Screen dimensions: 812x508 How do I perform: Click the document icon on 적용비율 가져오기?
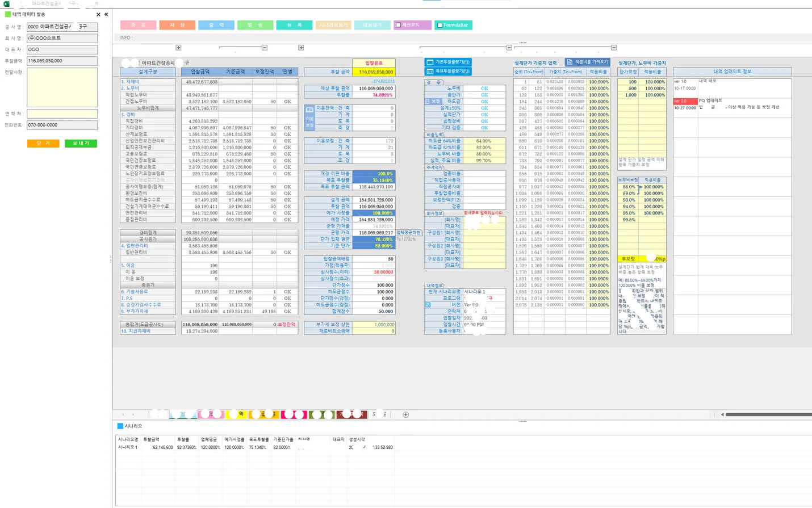[570, 62]
